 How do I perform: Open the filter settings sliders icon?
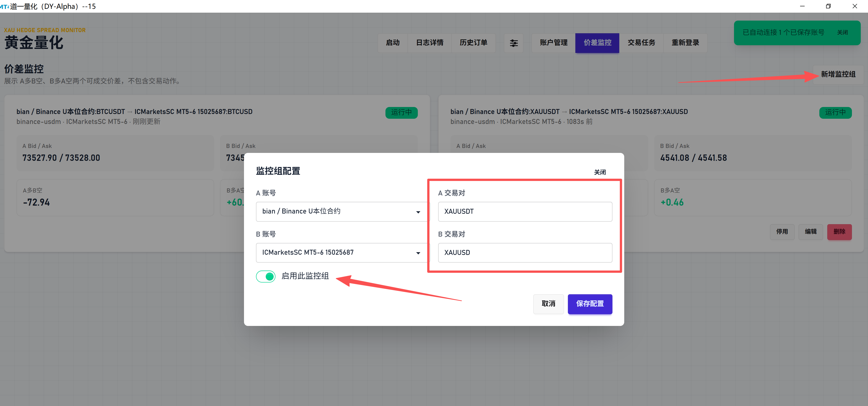coord(514,43)
